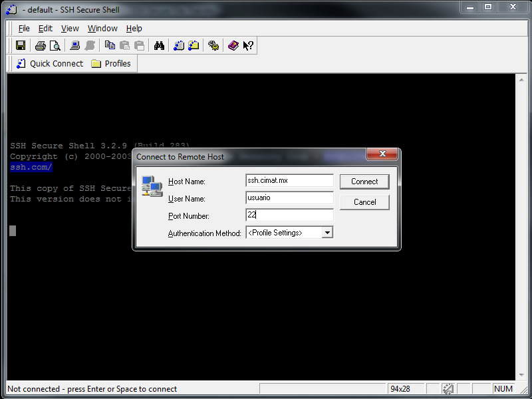Click the Paste Selection icon
This screenshot has width=532, height=399.
tap(139, 45)
